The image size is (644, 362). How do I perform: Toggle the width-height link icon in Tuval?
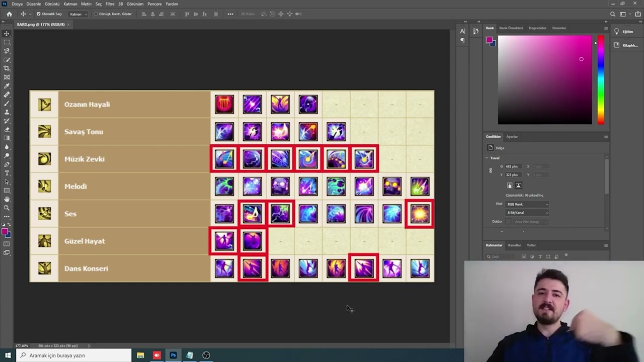coord(491,170)
